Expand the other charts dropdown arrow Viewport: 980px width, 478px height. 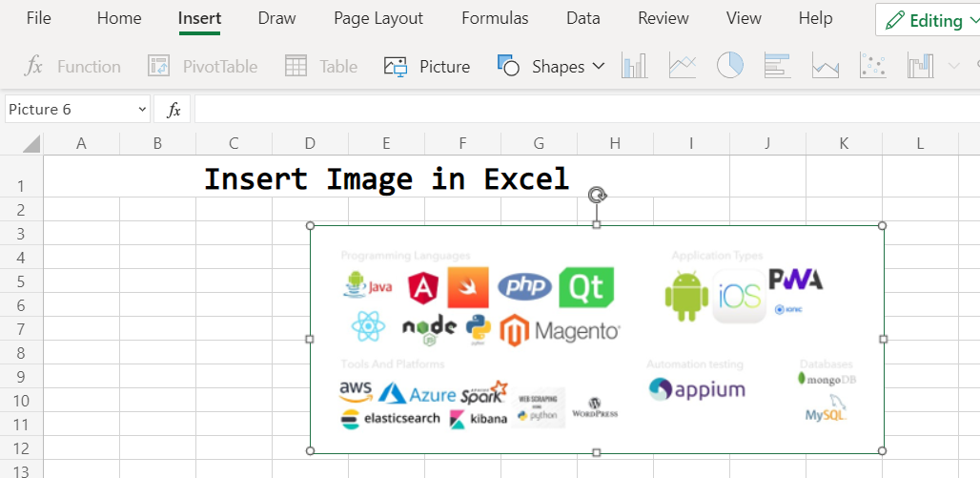(953, 66)
